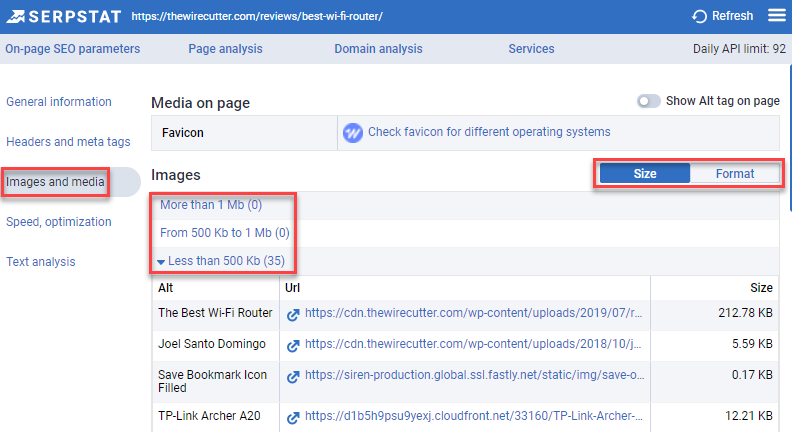
Task: Expand From 500 Kb to 1 Mb group
Action: click(224, 233)
